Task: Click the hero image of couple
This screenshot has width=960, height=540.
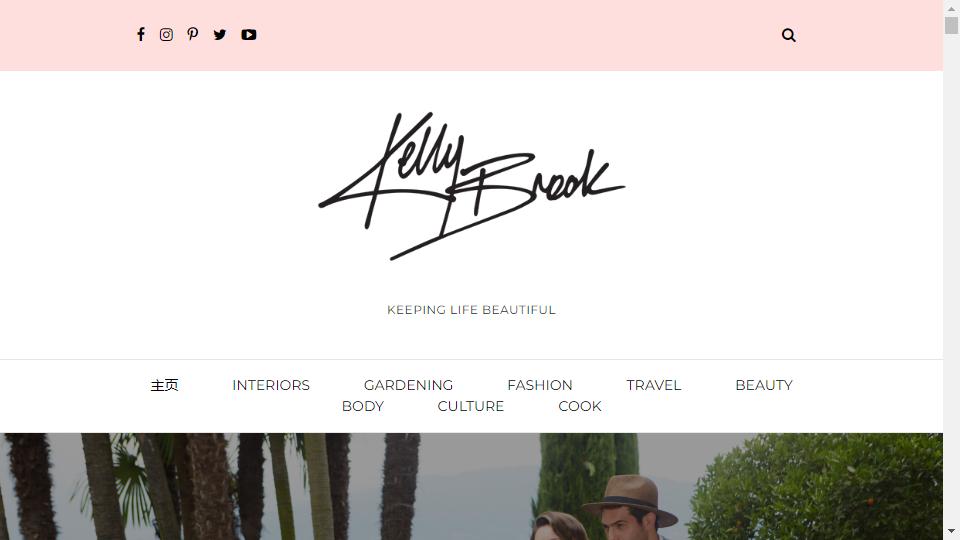Action: [x=471, y=487]
